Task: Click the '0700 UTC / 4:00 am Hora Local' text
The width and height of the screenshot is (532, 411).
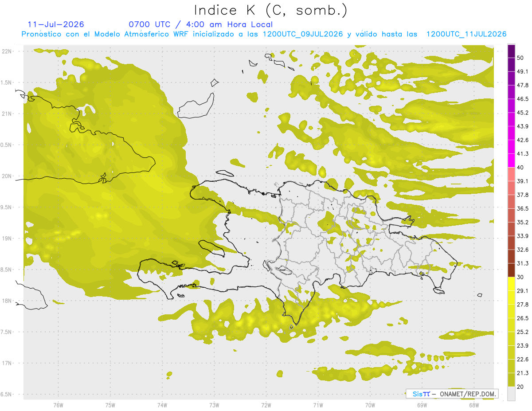Action: pos(201,24)
